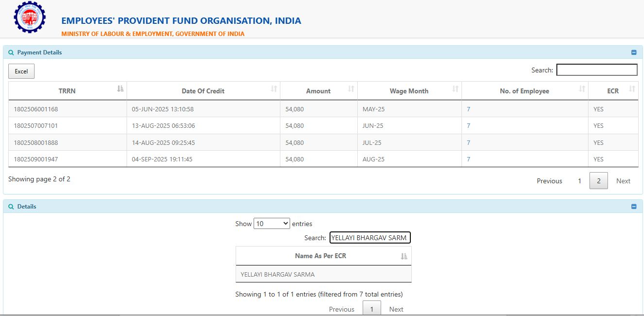
Task: Sort by Wage Month column
Action: pos(409,91)
